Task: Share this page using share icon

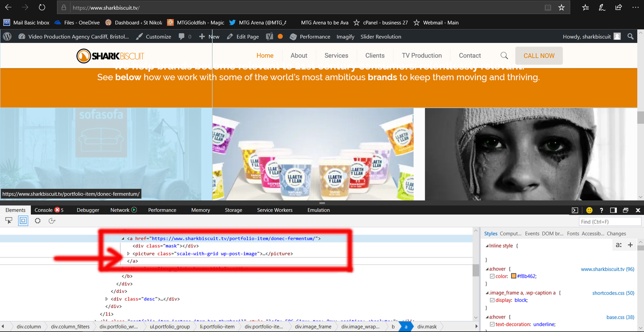Action: (619, 8)
